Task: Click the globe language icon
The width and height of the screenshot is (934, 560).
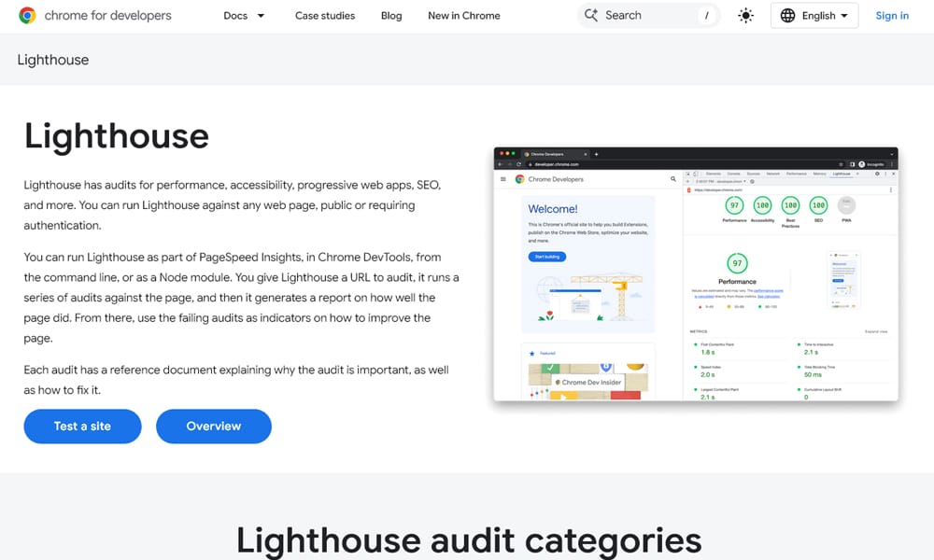Action: (x=787, y=16)
